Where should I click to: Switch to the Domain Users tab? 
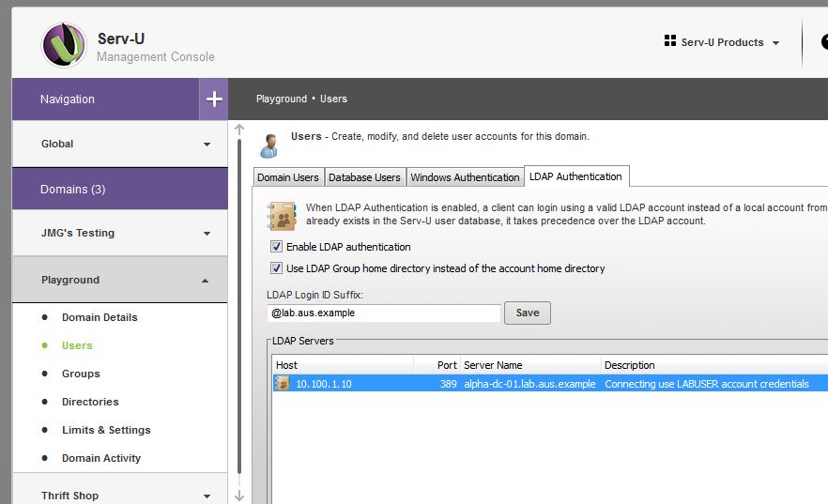pyautogui.click(x=288, y=177)
